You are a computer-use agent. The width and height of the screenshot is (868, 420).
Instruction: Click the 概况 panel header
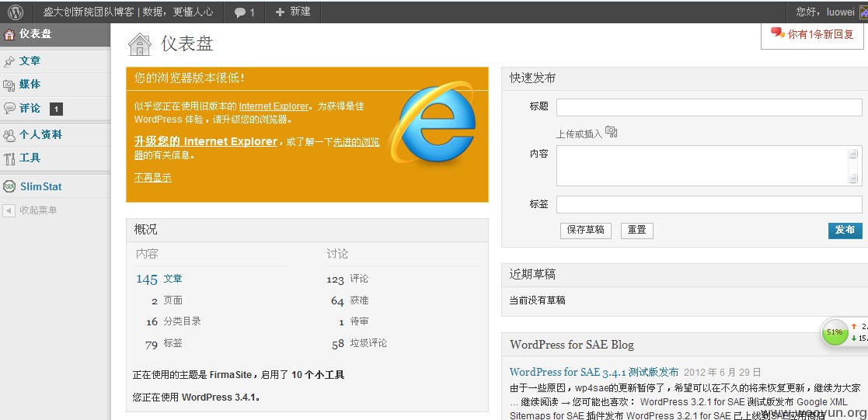tap(307, 230)
